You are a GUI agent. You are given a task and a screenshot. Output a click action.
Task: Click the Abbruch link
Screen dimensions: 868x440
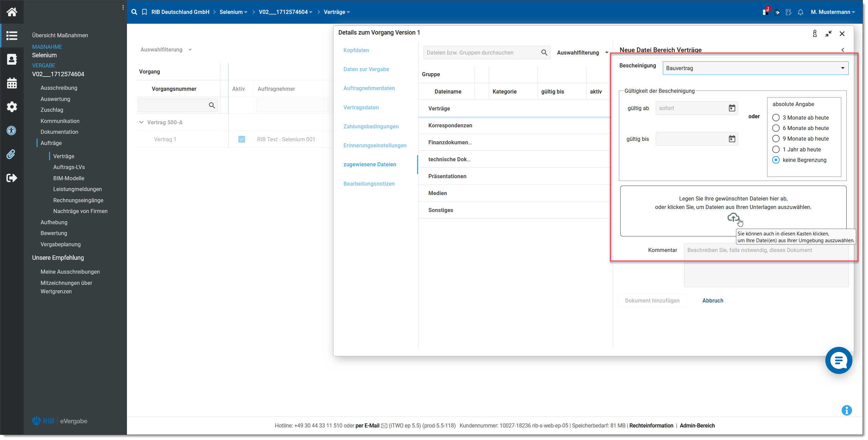[x=713, y=300]
